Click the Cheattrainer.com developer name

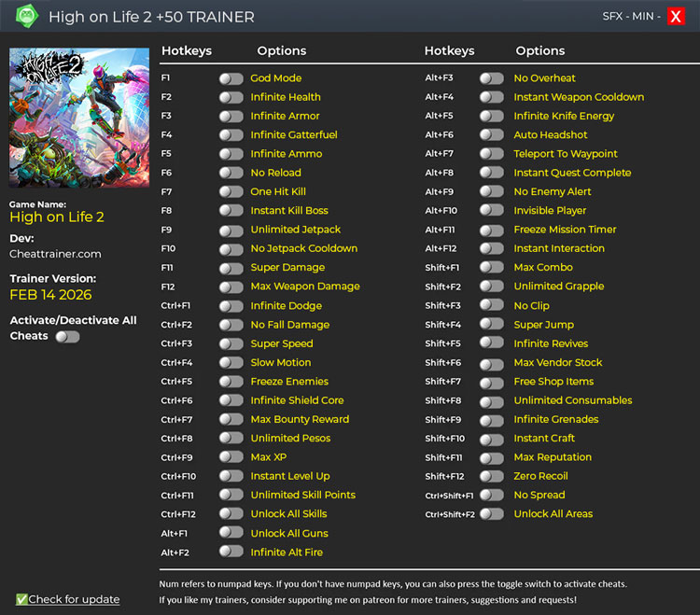point(55,254)
